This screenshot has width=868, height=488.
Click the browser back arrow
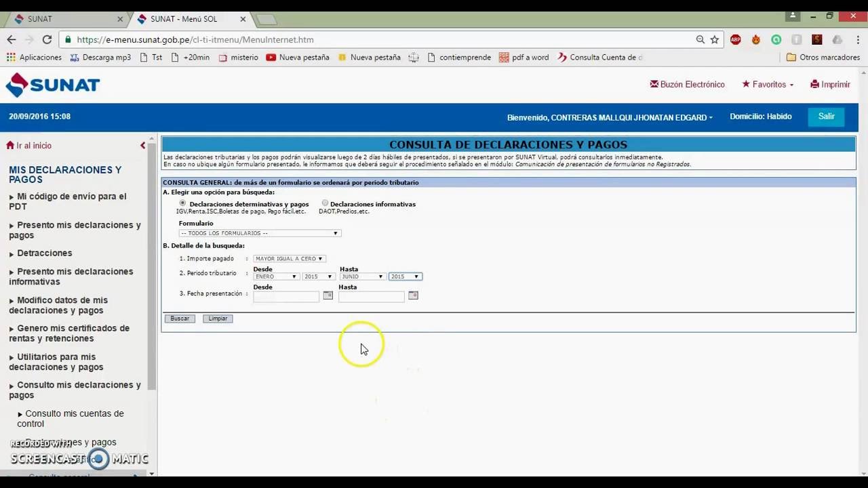[x=11, y=40]
